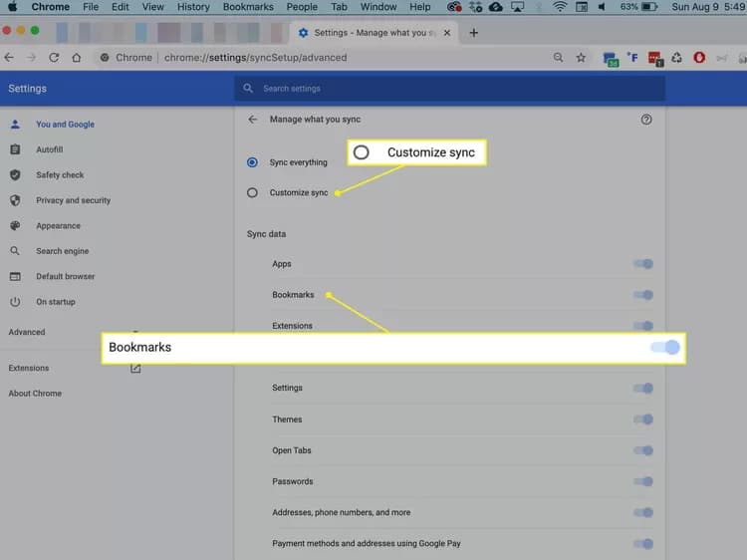Select the Customize sync radio button

pos(252,192)
